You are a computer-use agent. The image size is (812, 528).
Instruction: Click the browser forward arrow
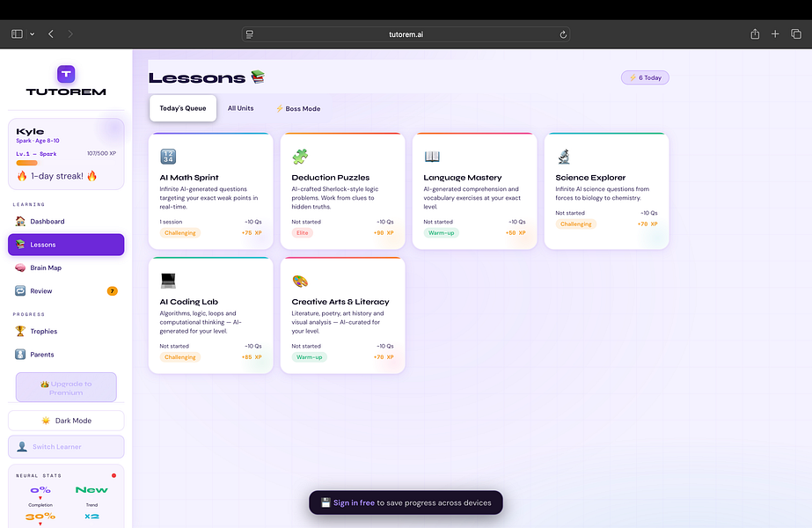[70, 34]
